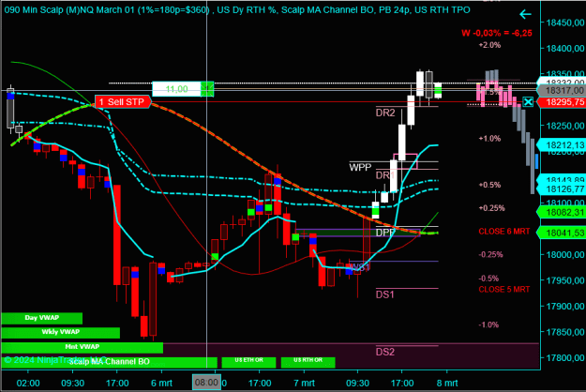Click the '6 mrt' date on the time axis
The width and height of the screenshot is (586, 392).
(162, 383)
